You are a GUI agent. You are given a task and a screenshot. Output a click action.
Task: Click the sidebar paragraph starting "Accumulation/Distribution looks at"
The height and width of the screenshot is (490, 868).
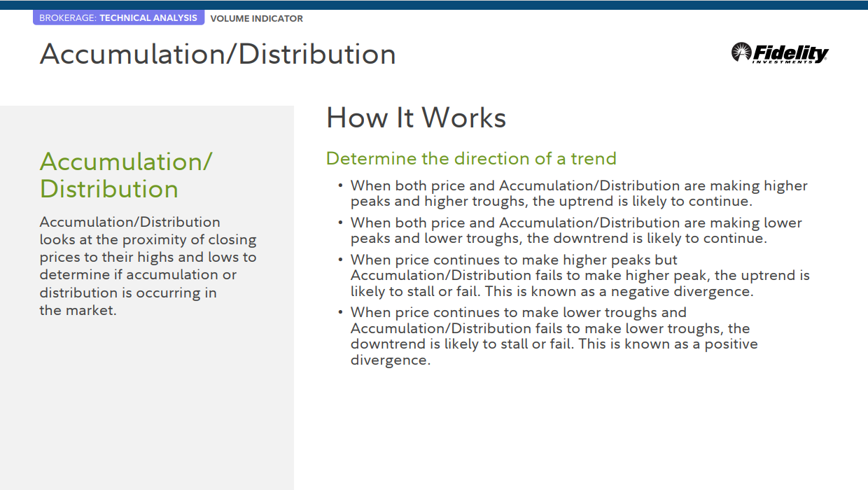(148, 266)
